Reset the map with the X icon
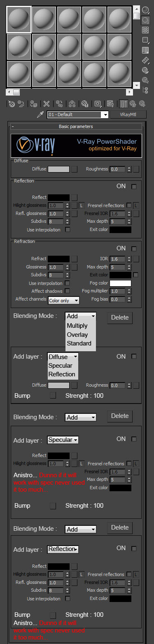154x644 pixels. pyautogui.click(x=47, y=104)
